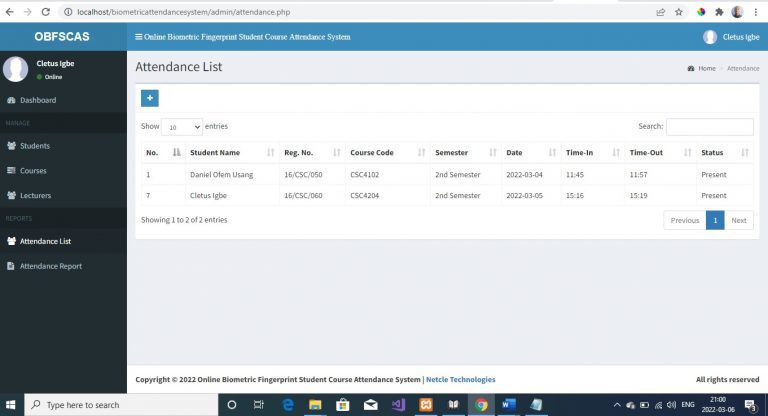Screen dimensions: 768x416
Task: Click the browser address bar URL
Action: click(184, 12)
